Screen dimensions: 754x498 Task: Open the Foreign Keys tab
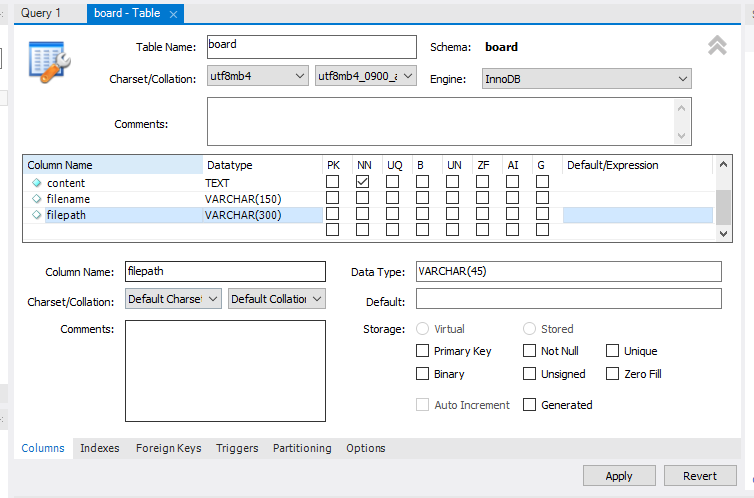click(168, 448)
